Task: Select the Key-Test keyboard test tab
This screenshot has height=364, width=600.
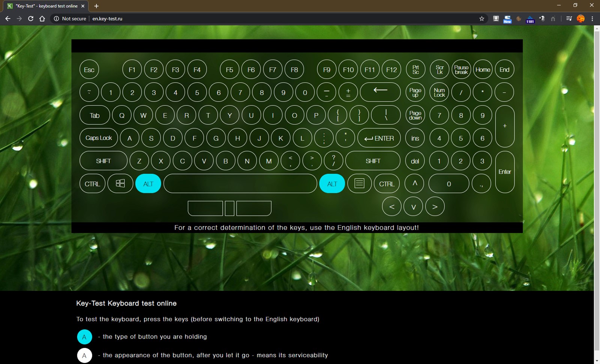Action: pos(46,6)
